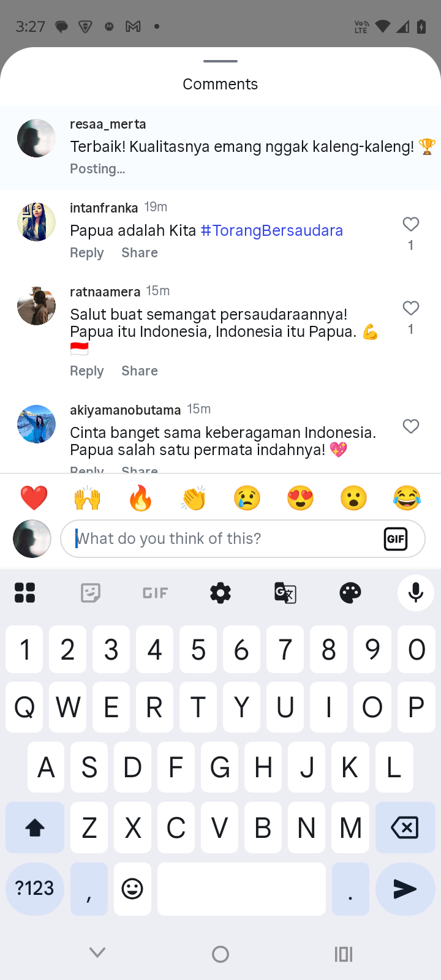Open the keyboard apps grid menu

[x=25, y=593]
